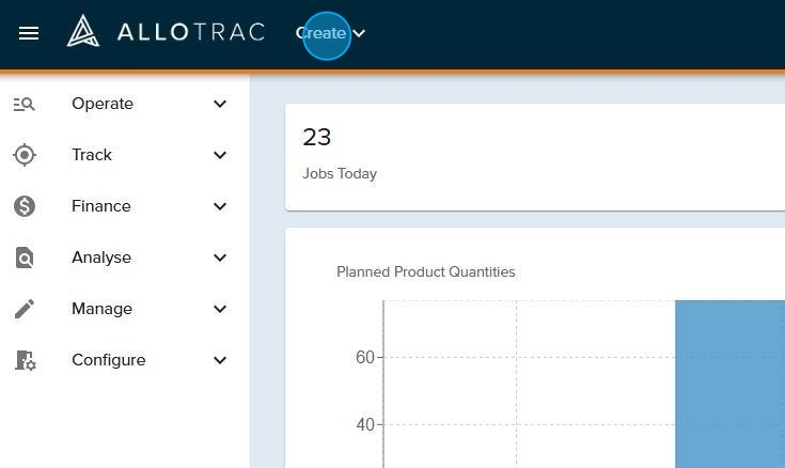785x468 pixels.
Task: Click the Finance dollar icon
Action: click(x=24, y=206)
